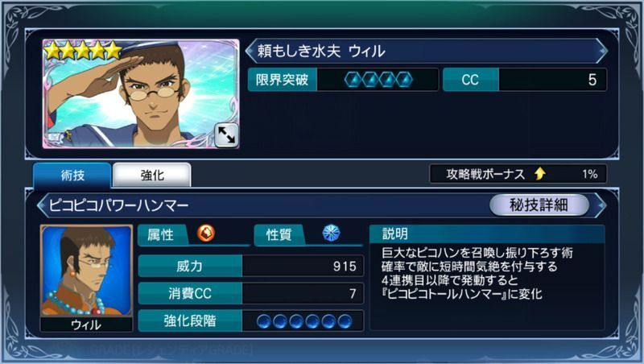Click the blue snowflake nature icon
This screenshot has height=364, width=644.
tap(331, 233)
